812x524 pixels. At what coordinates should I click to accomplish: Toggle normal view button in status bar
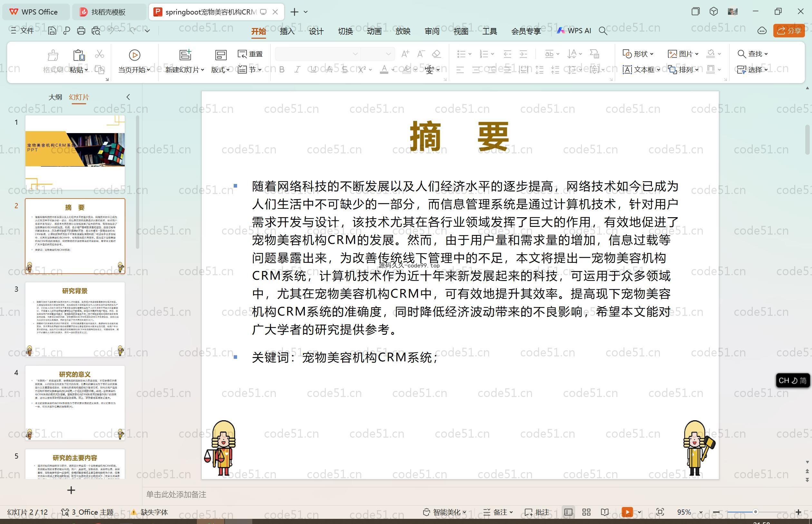[x=568, y=512]
